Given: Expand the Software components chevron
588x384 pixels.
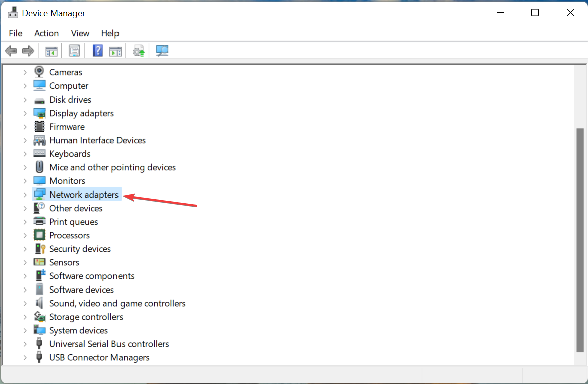Looking at the screenshot, I should click(x=25, y=276).
